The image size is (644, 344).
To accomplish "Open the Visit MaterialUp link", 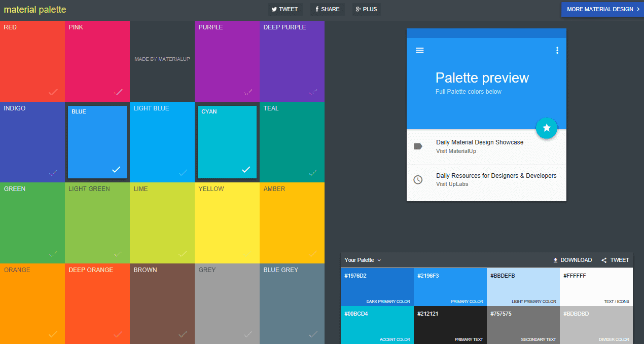I will [456, 150].
